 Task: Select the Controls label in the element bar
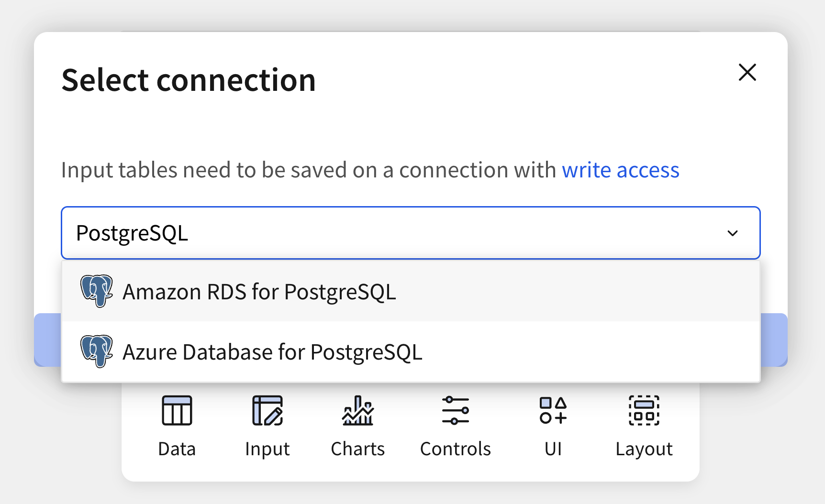[x=456, y=449]
